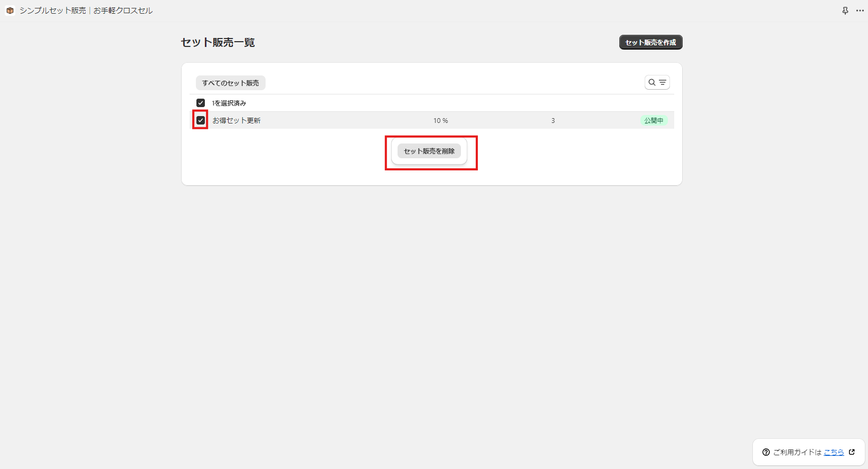Click the external link icon beside こちら

pyautogui.click(x=852, y=452)
